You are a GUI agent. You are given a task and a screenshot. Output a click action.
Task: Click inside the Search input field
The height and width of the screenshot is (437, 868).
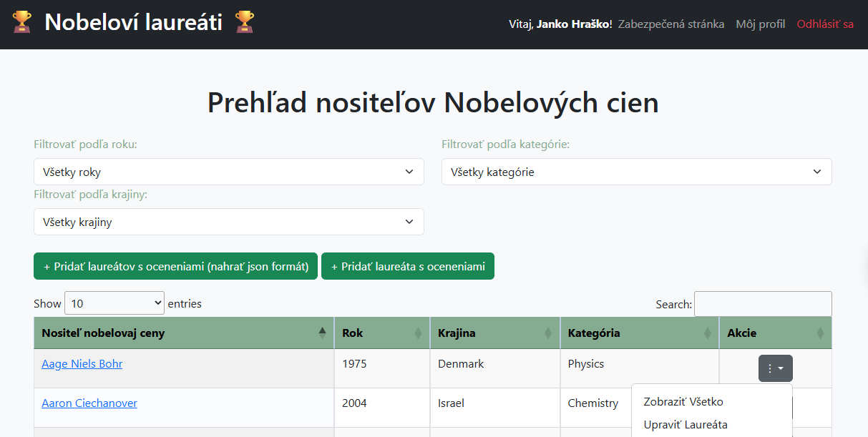[763, 303]
